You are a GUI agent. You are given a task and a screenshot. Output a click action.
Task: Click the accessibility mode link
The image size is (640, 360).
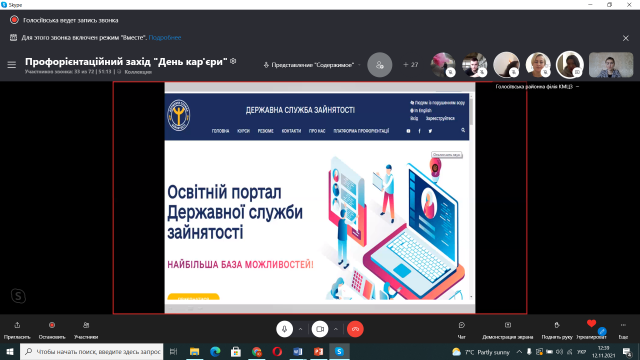(x=438, y=103)
